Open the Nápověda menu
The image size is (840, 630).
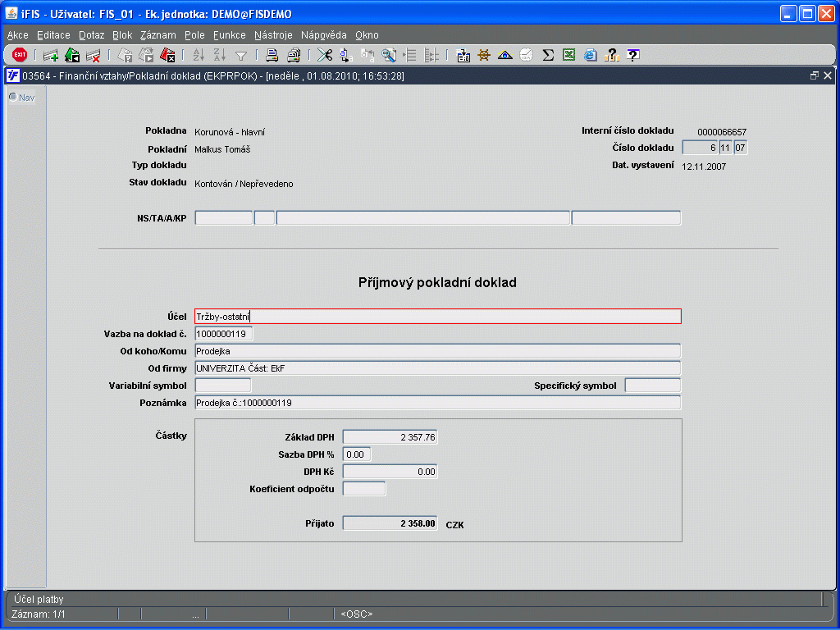[x=323, y=35]
